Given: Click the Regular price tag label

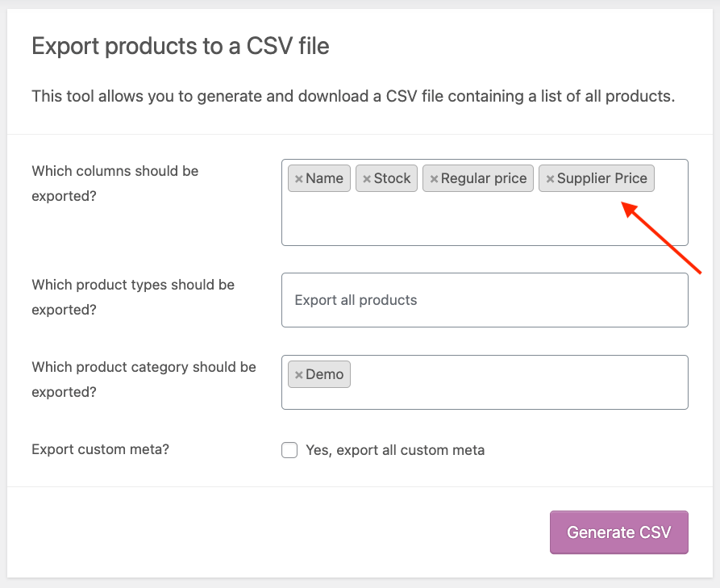Looking at the screenshot, I should coord(484,179).
